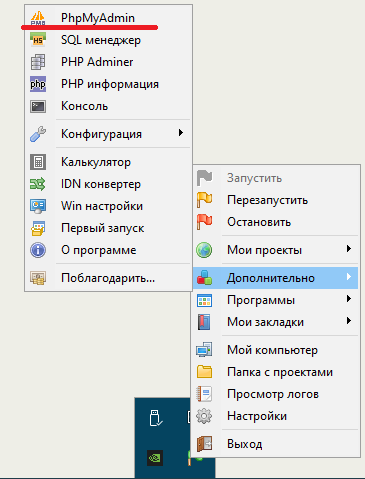Click the green IDN конвертер arrows icon
Viewport: 365px width, 479px height.
coord(38,184)
